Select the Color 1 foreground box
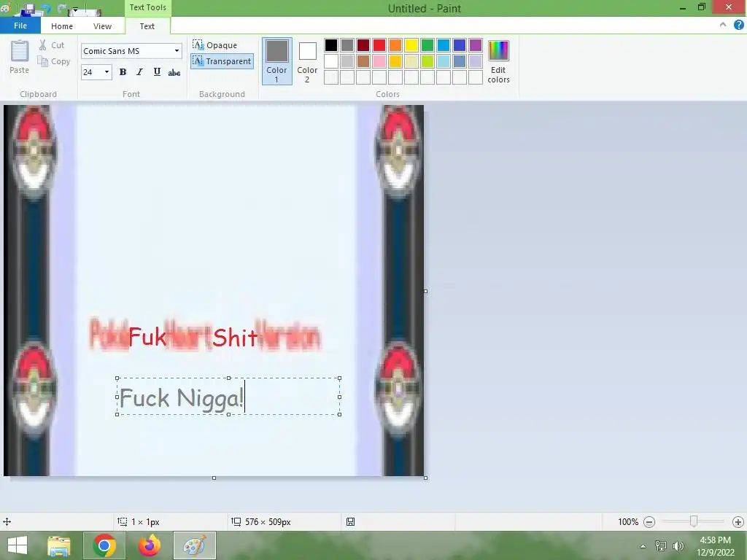Screen dimensions: 747x560 276,61
